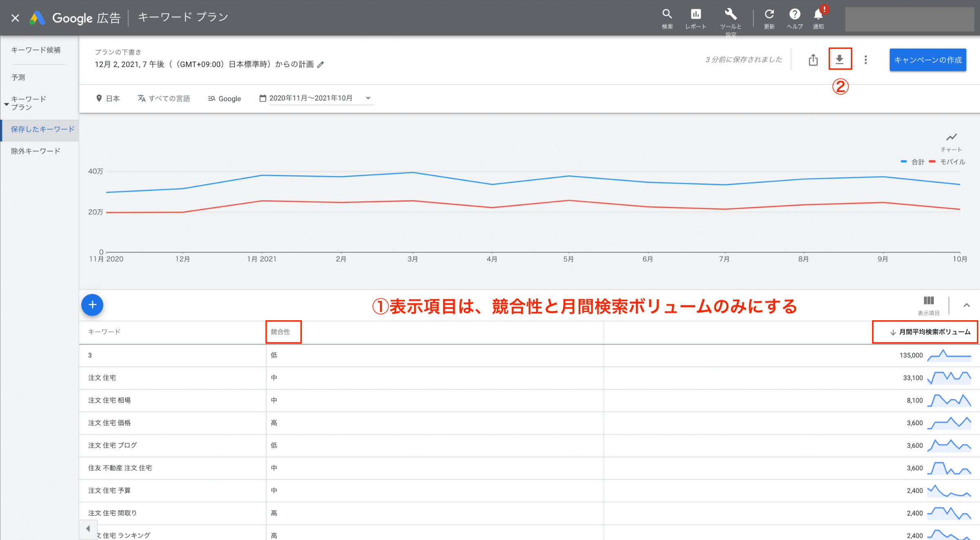
Task: Change the location filter 日本
Action: [x=108, y=98]
